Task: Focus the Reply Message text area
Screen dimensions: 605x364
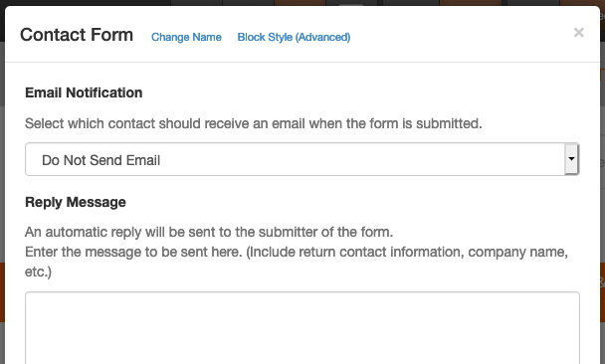Action: [302, 328]
